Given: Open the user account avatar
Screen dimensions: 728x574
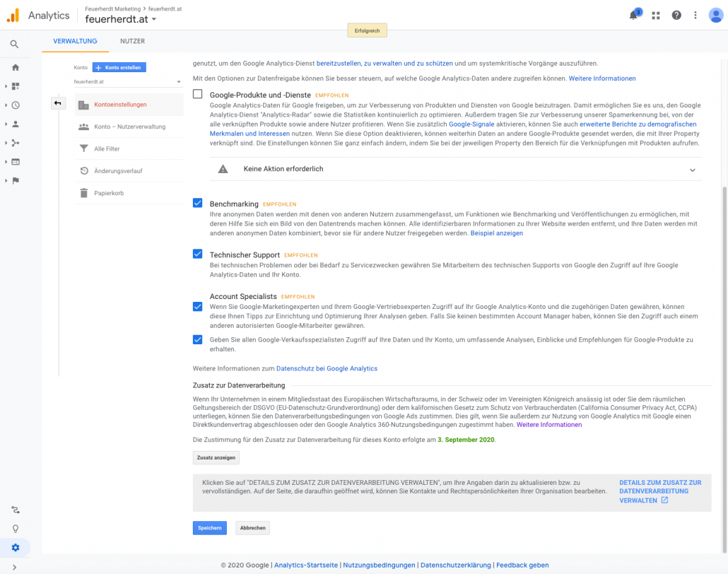Looking at the screenshot, I should [715, 16].
